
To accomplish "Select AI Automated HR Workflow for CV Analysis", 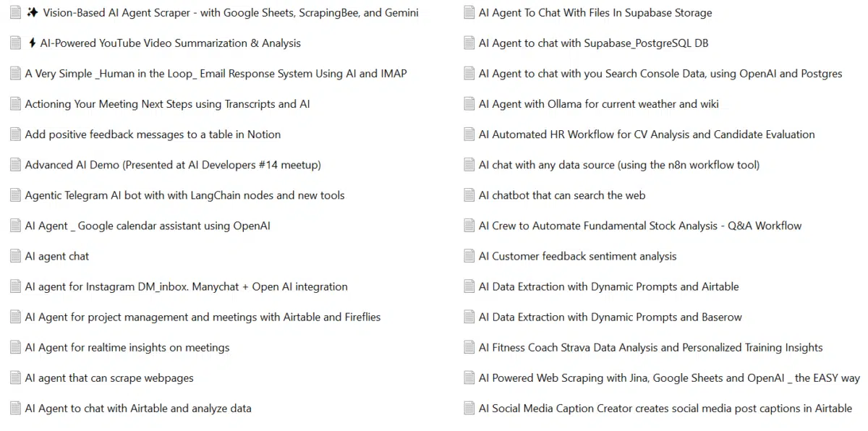I will [647, 135].
